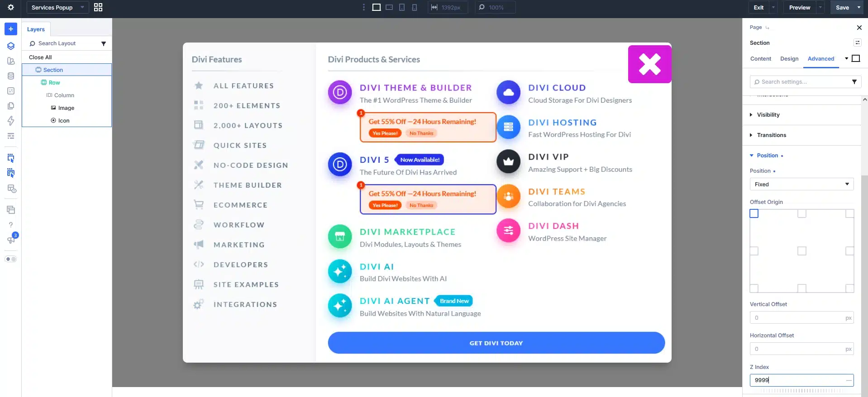Open the grid layout view icon
Image resolution: width=868 pixels, height=397 pixels.
pyautogui.click(x=98, y=7)
